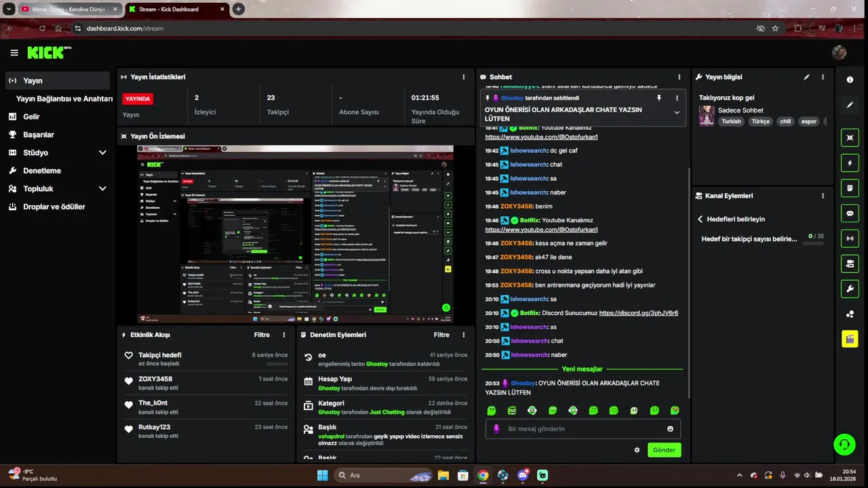The image size is (868, 488).
Task: Open the pinned message three-dot options
Action: click(677, 98)
